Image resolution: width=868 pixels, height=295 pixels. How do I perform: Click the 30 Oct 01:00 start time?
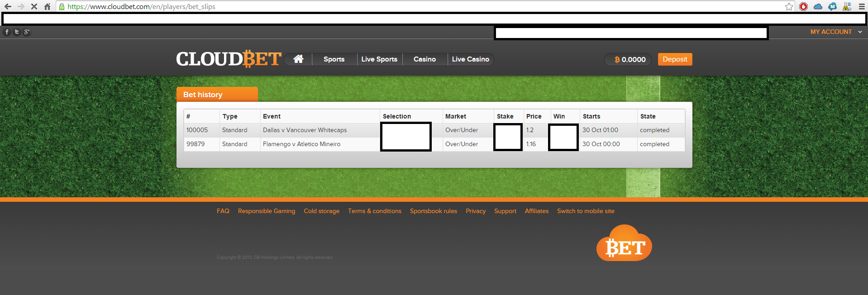[x=600, y=130]
